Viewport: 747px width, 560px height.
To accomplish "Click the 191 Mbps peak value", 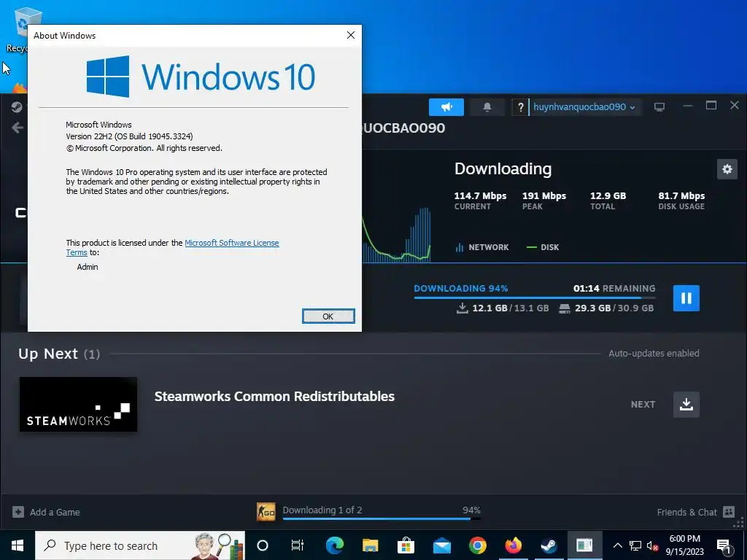I will (x=544, y=195).
